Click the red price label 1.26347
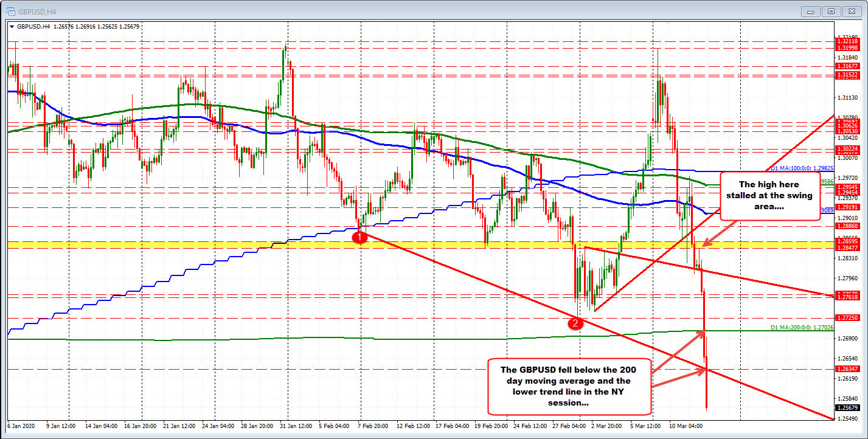This screenshot has height=439, width=868. coord(847,368)
